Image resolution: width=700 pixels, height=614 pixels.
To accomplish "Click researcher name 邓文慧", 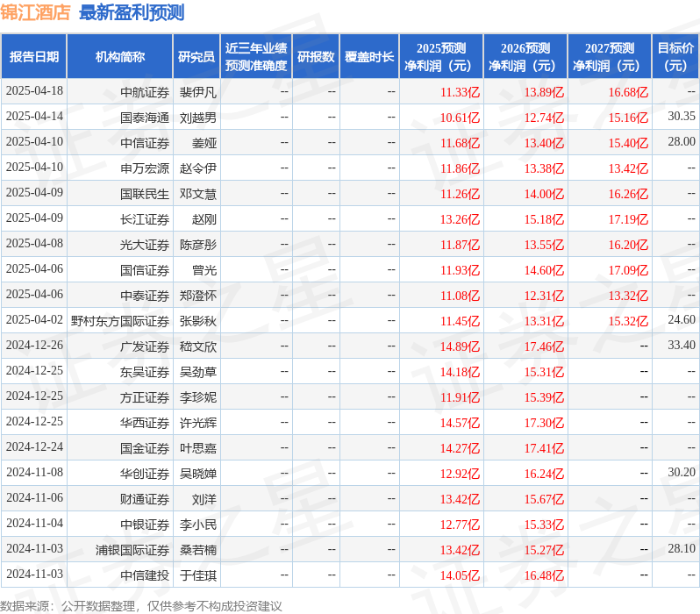I will pyautogui.click(x=197, y=194).
